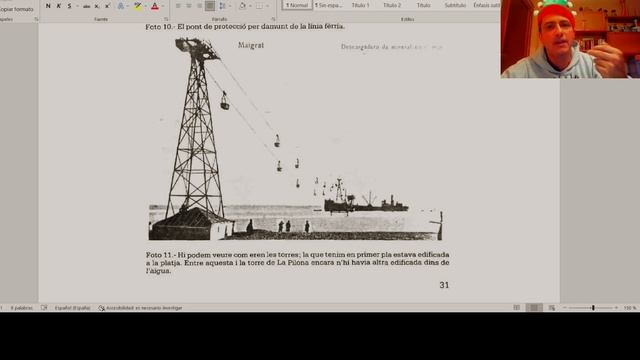Image resolution: width=640 pixels, height=360 pixels.
Task: Click the aerial tramway tower photo
Action: (296, 139)
